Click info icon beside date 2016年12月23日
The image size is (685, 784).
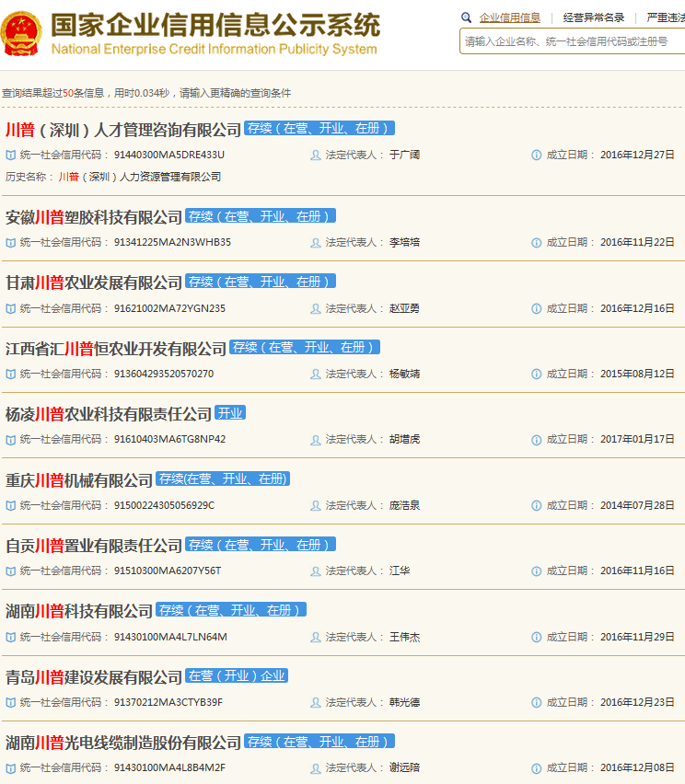click(x=536, y=702)
